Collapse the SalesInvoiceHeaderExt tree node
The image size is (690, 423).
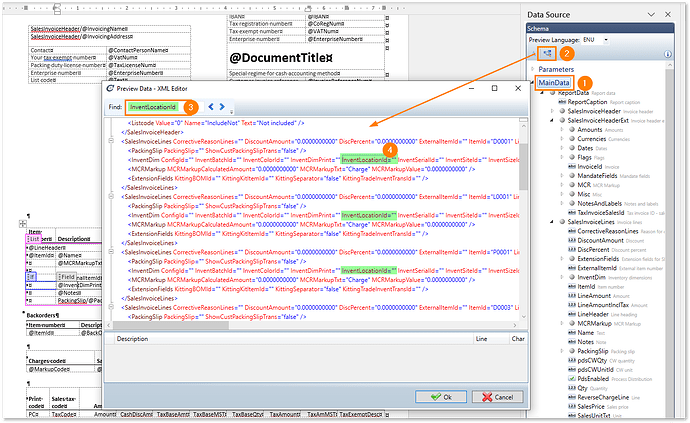pyautogui.click(x=552, y=120)
